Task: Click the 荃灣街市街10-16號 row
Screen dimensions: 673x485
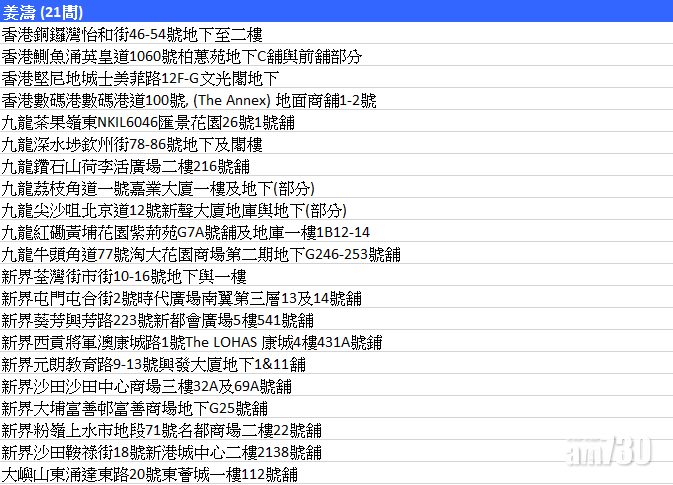Action: point(123,276)
